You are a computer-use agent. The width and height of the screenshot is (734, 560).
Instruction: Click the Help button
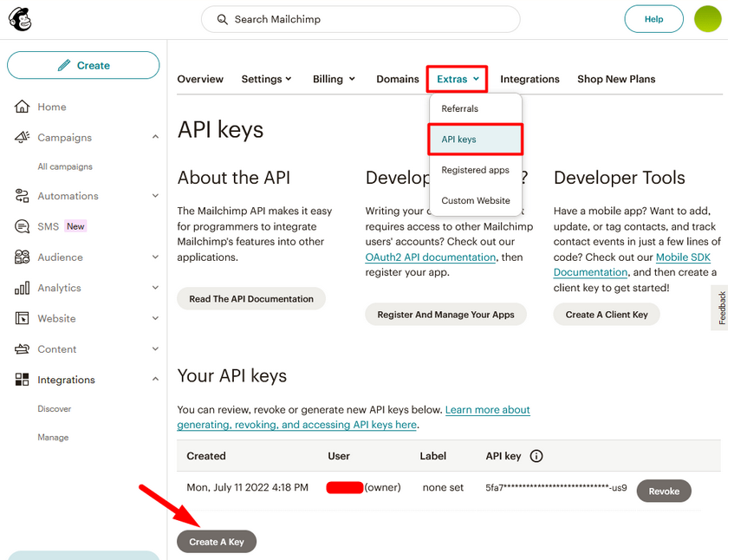pyautogui.click(x=654, y=19)
